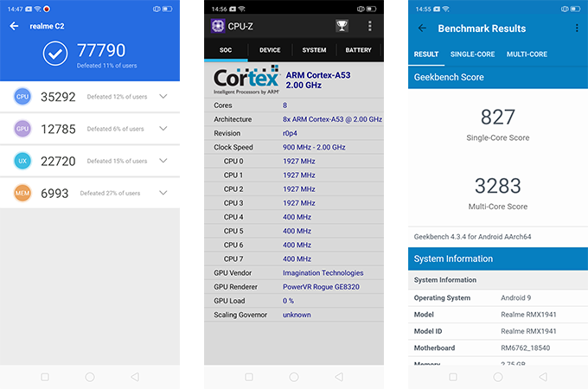Tap the total score 77790 checkmark
This screenshot has height=389, width=588.
click(x=55, y=55)
